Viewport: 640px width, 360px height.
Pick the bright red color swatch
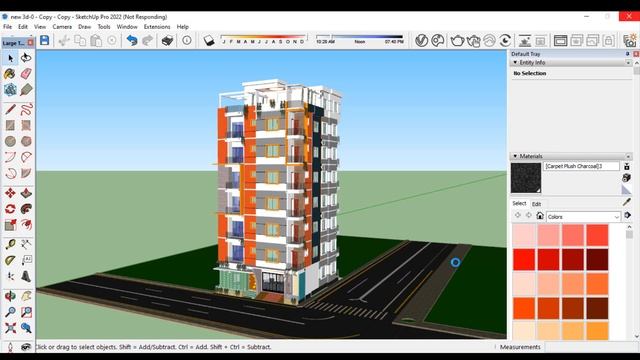524,260
